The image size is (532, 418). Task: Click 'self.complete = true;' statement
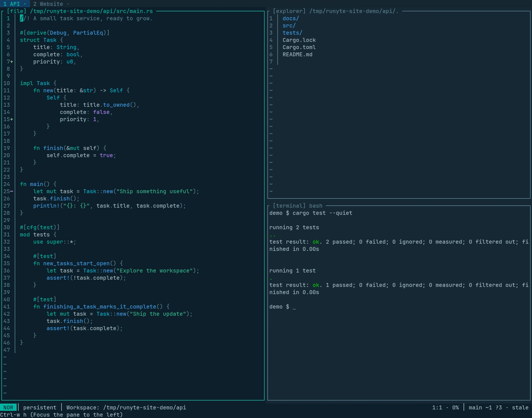pyautogui.click(x=81, y=156)
